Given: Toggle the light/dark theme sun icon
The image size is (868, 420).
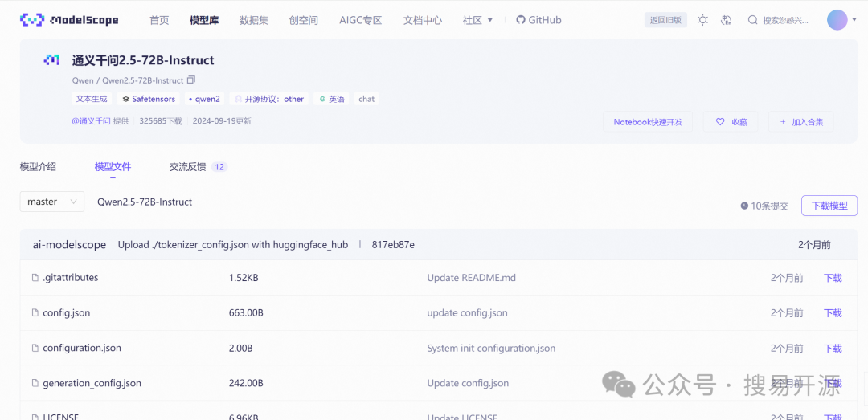Looking at the screenshot, I should click(702, 20).
